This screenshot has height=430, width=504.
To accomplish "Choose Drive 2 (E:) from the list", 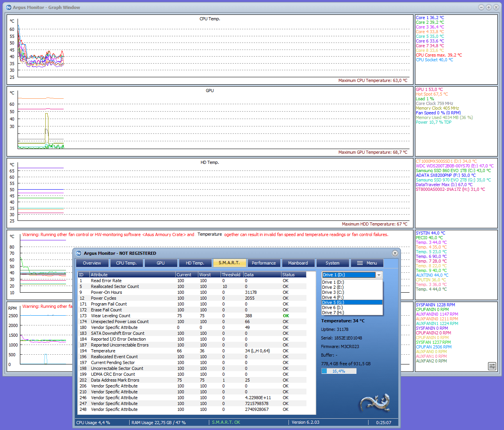I will [x=352, y=287].
